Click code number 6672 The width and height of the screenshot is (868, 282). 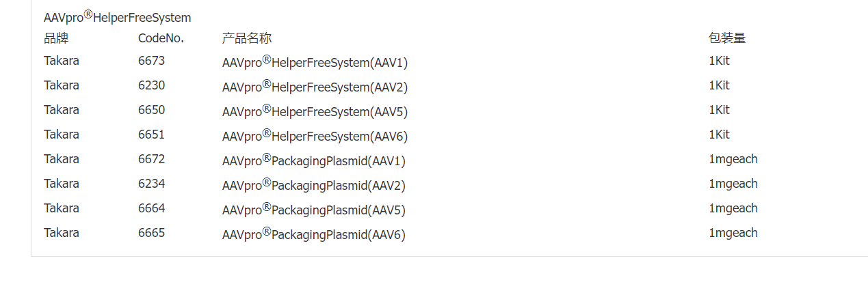tap(151, 159)
